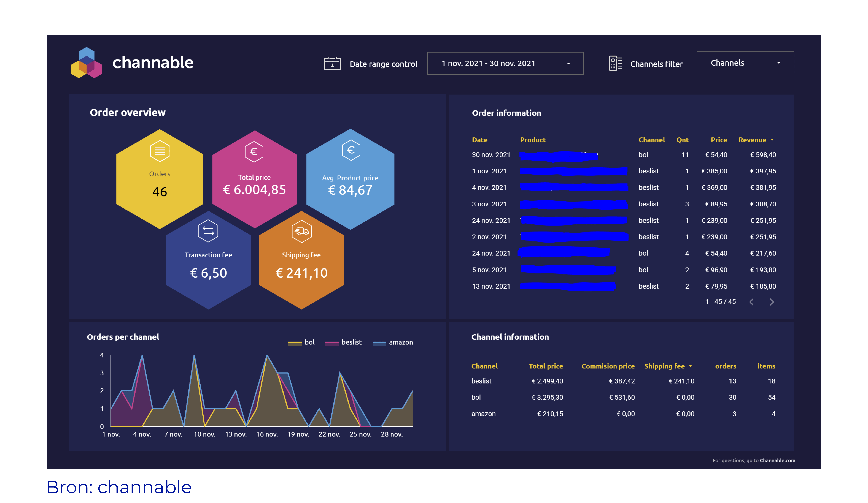Open the Channable.com link in the footer

[777, 461]
